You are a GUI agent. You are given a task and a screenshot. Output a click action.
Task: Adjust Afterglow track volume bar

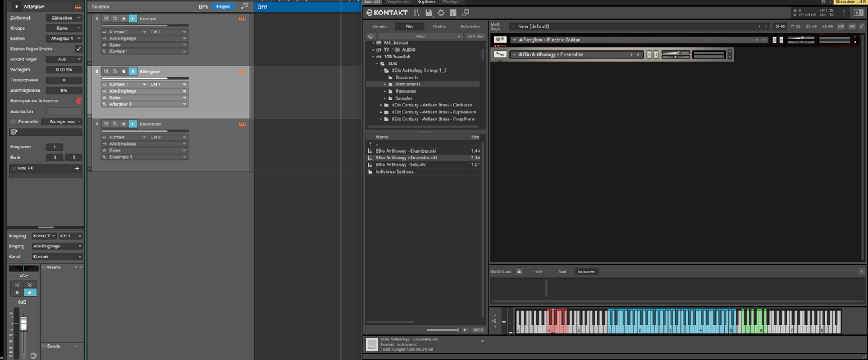tap(144, 79)
